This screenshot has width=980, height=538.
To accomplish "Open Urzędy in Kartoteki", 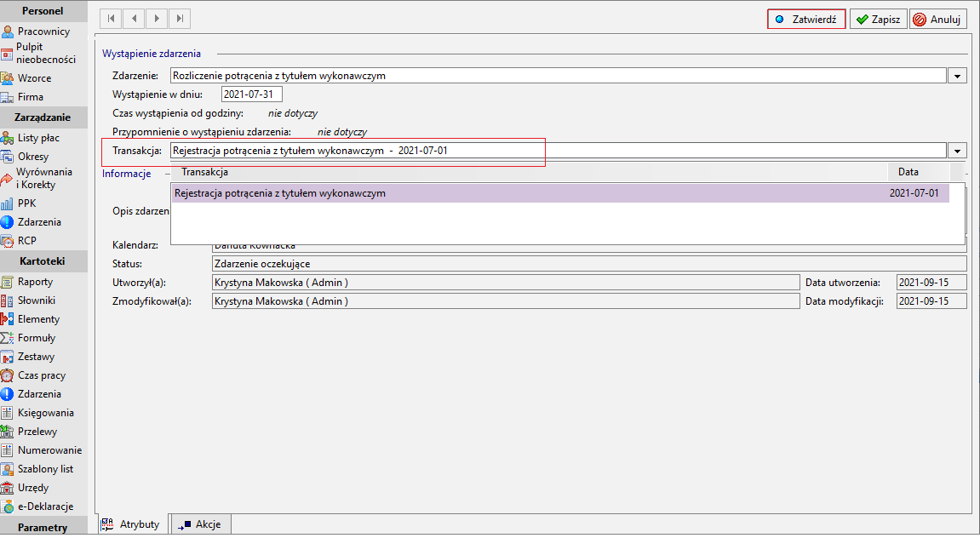I will click(25, 488).
